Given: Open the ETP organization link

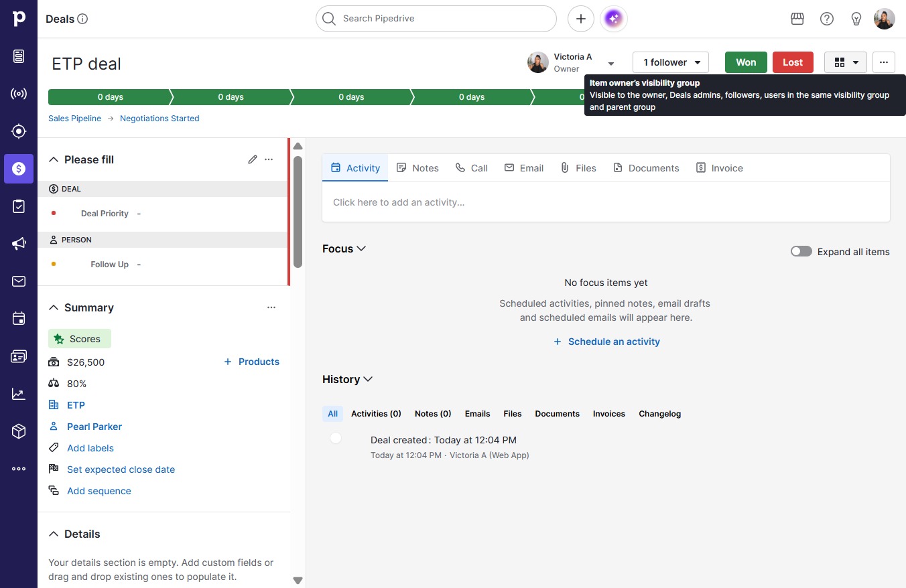Looking at the screenshot, I should (76, 405).
